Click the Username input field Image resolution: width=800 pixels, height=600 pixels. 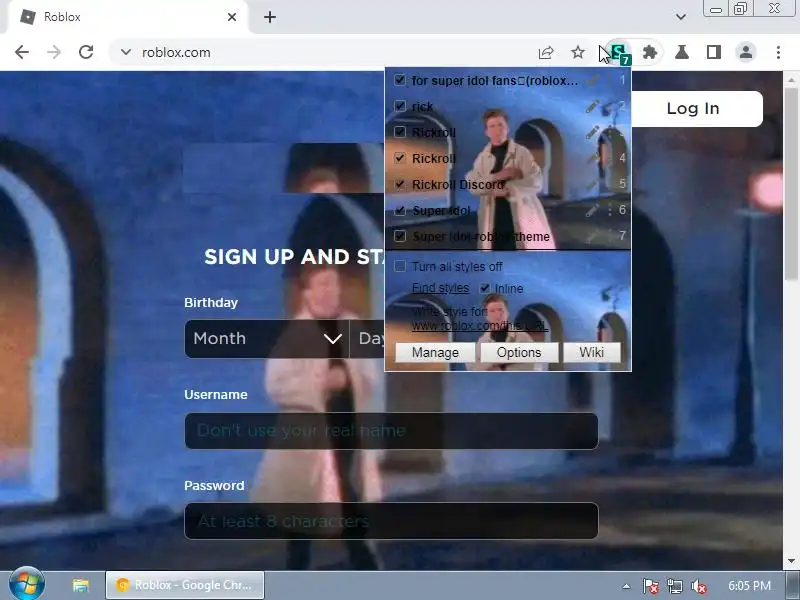[x=391, y=431]
